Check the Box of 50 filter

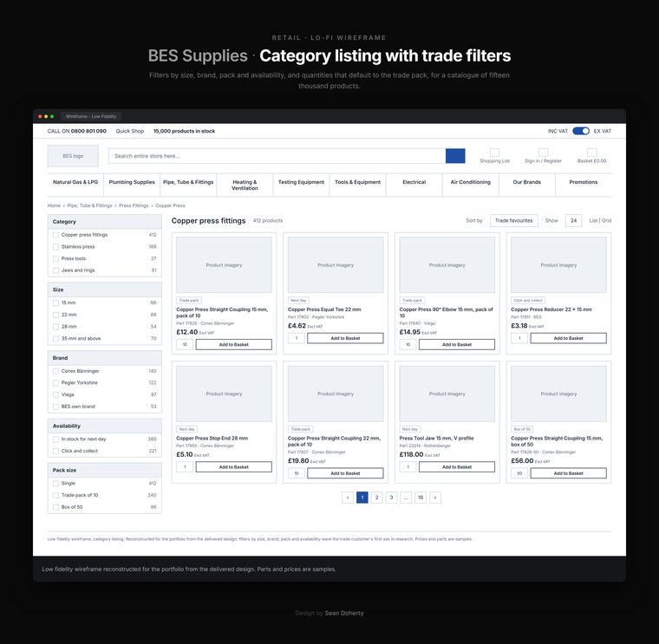point(55,507)
